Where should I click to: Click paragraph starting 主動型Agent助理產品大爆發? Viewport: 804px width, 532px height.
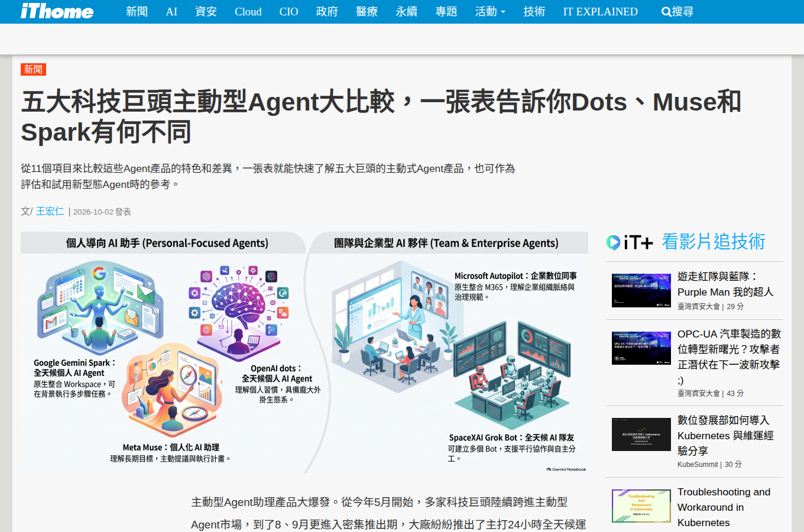point(388,513)
